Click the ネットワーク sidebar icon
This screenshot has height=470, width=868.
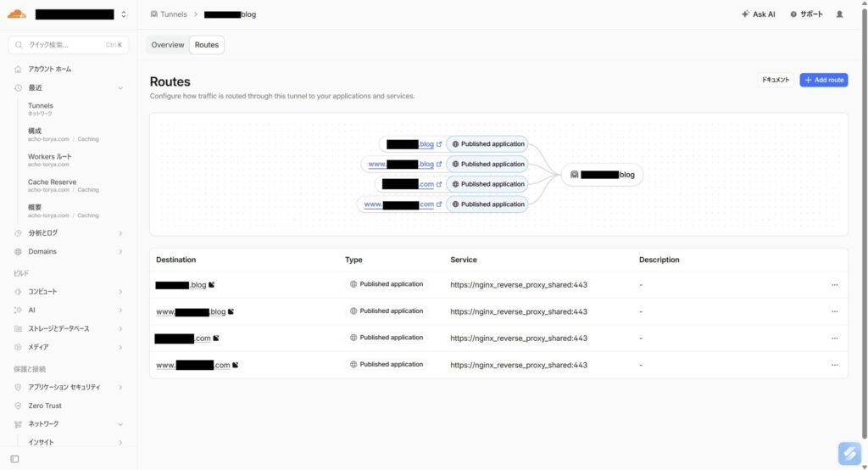[18, 424]
